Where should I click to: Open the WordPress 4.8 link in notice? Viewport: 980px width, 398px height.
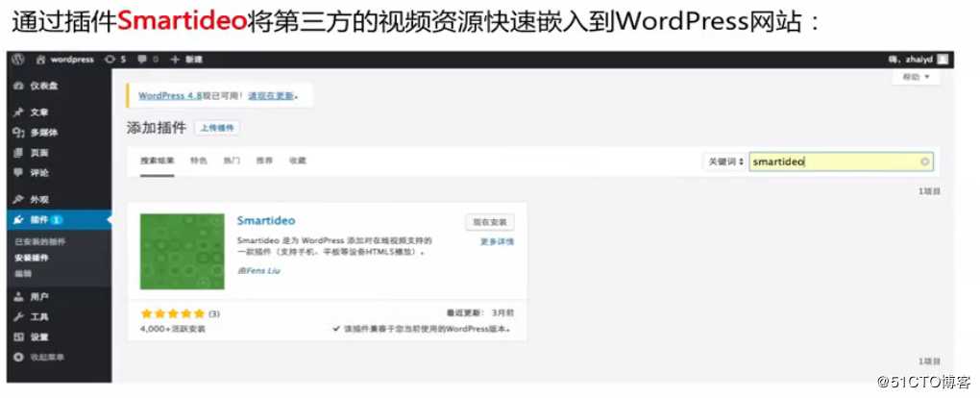tap(170, 96)
